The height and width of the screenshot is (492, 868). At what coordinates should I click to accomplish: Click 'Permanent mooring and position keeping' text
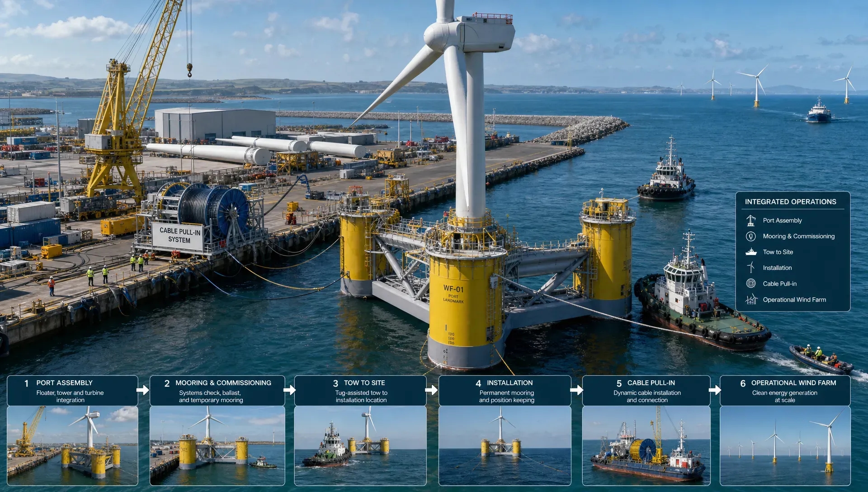pyautogui.click(x=507, y=397)
